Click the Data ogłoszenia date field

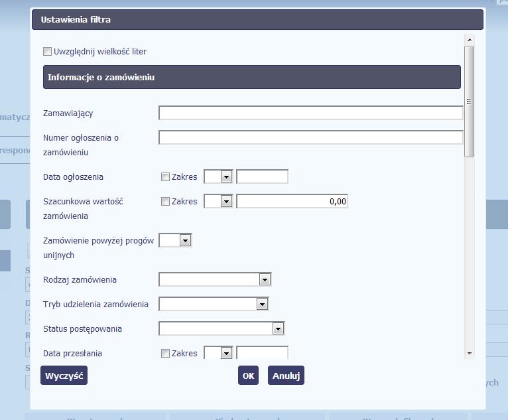pyautogui.click(x=262, y=176)
